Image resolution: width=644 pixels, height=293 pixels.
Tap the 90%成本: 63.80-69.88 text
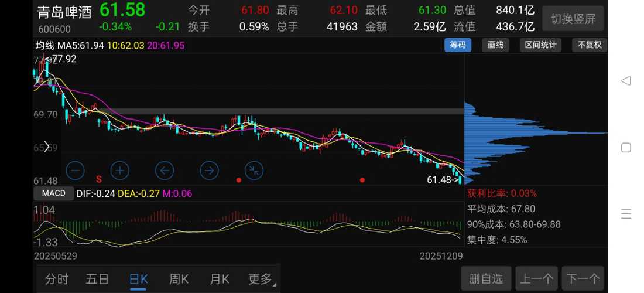514,224
